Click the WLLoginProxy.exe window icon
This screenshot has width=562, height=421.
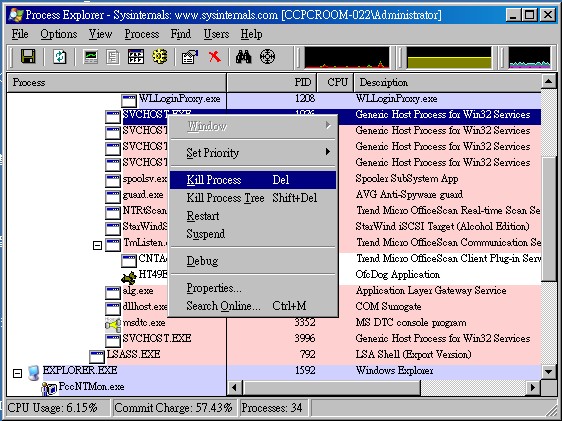[x=128, y=101]
